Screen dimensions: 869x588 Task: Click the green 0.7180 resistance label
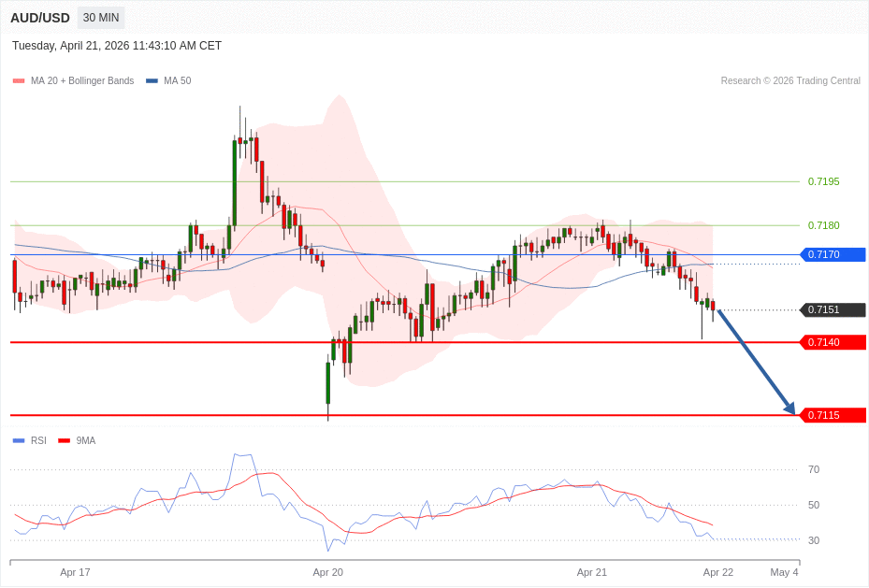[823, 225]
